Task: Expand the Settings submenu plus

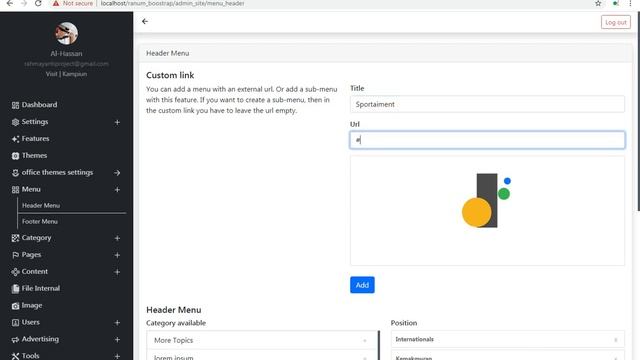Action: point(117,122)
